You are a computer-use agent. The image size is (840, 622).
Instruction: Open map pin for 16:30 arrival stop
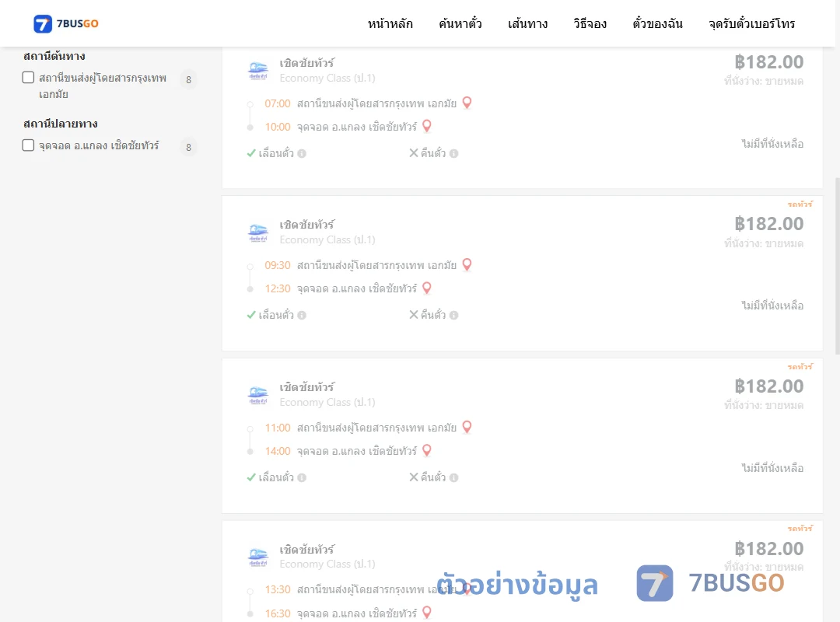click(427, 612)
